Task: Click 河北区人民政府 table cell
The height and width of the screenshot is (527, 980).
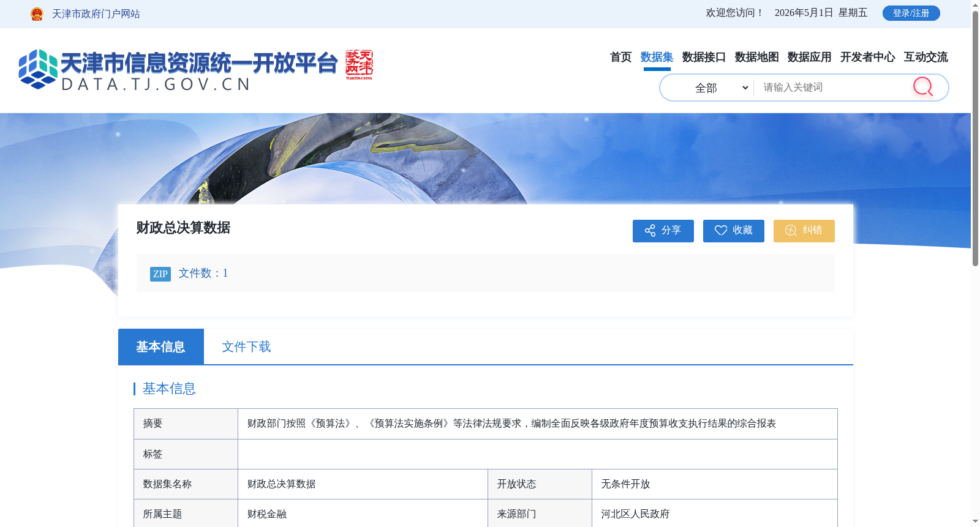Action: pos(714,514)
